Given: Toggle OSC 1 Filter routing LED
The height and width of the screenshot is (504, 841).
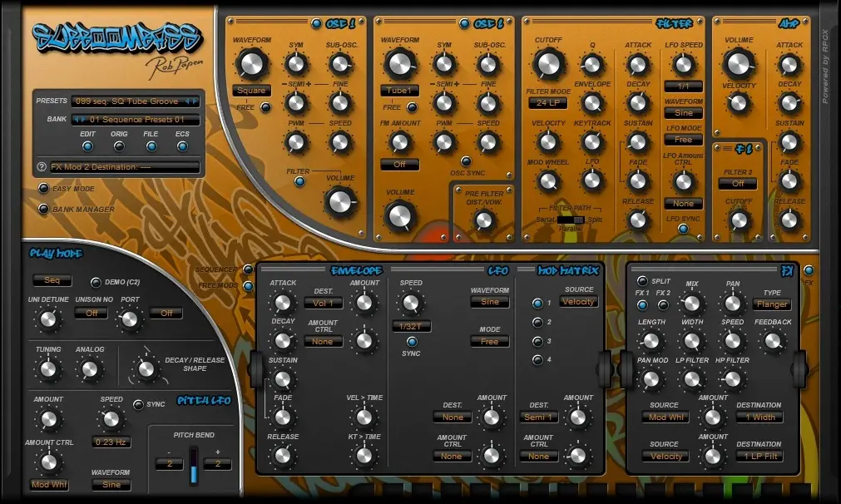Looking at the screenshot, I should [299, 182].
